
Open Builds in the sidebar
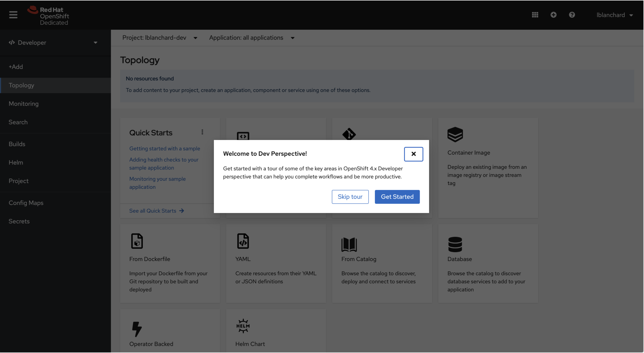click(55, 144)
